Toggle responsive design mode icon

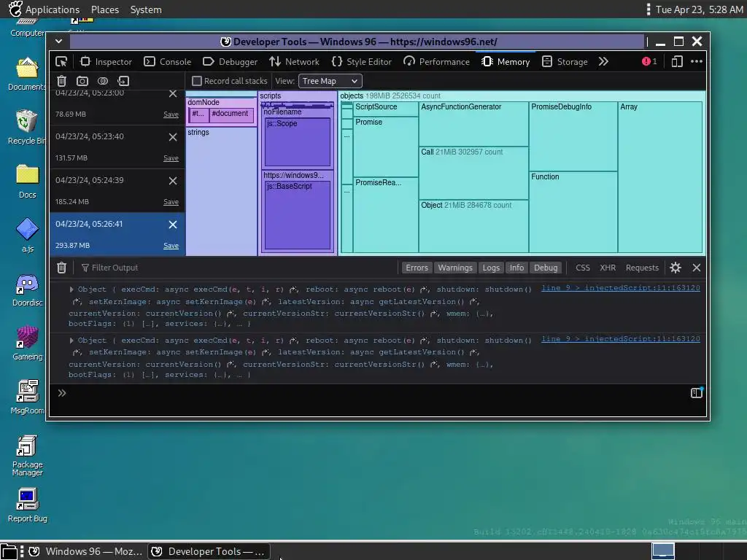(677, 61)
